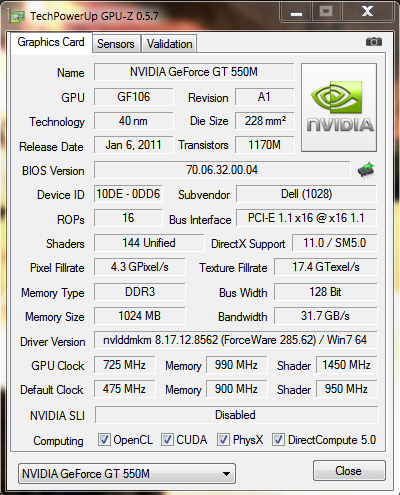
Task: Click the default Memory clock 900 MHz
Action: click(236, 389)
